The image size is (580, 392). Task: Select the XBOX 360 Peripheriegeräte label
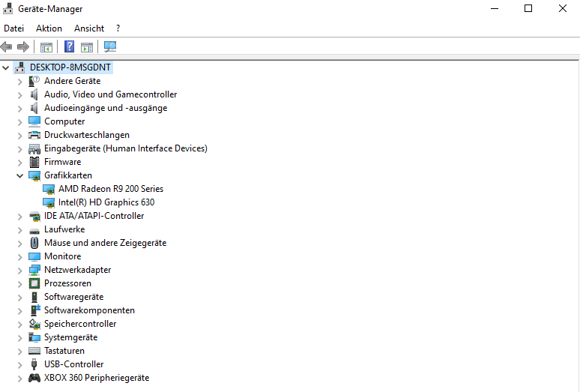tap(97, 378)
